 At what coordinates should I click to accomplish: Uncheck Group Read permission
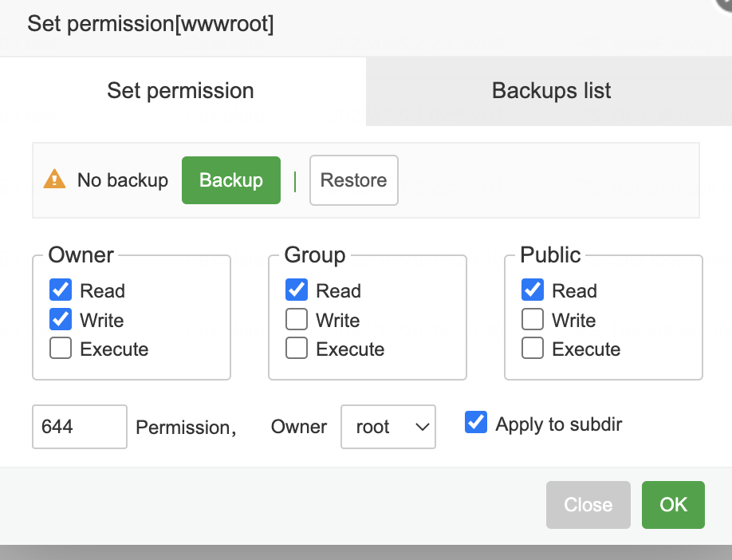click(297, 290)
